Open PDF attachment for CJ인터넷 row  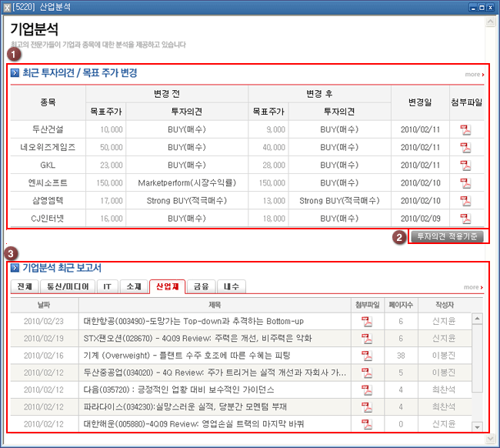point(465,219)
